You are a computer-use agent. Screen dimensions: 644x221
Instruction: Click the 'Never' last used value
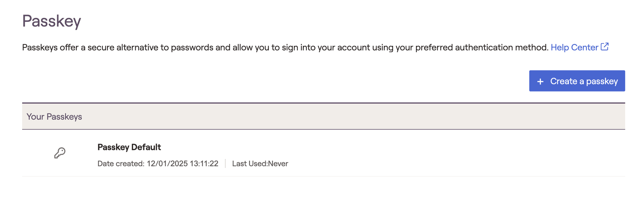pos(278,164)
